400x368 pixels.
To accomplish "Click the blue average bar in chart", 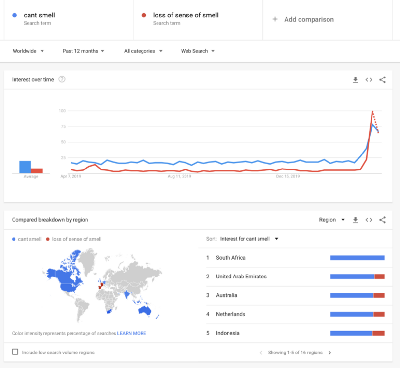I will [x=25, y=167].
